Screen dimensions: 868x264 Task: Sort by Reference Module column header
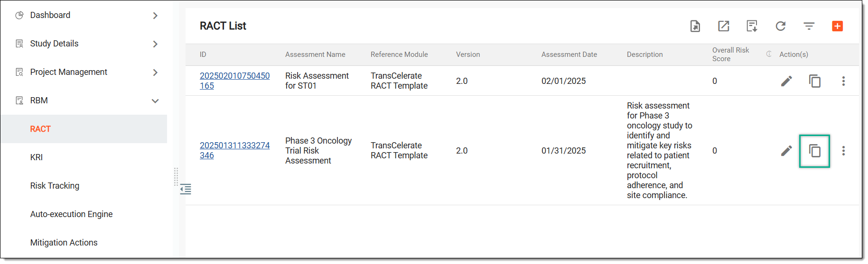tap(399, 55)
